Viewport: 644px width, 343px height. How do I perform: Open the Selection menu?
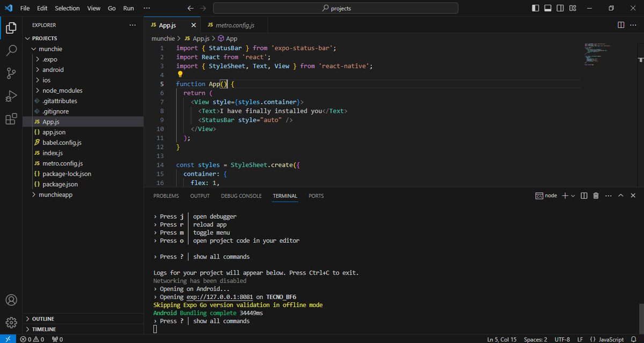[x=67, y=8]
